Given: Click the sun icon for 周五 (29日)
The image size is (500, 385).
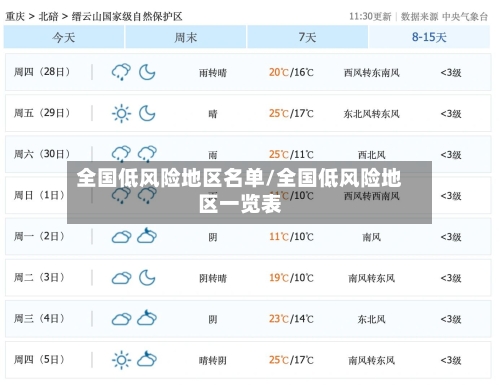Looking at the screenshot, I should 121,113.
